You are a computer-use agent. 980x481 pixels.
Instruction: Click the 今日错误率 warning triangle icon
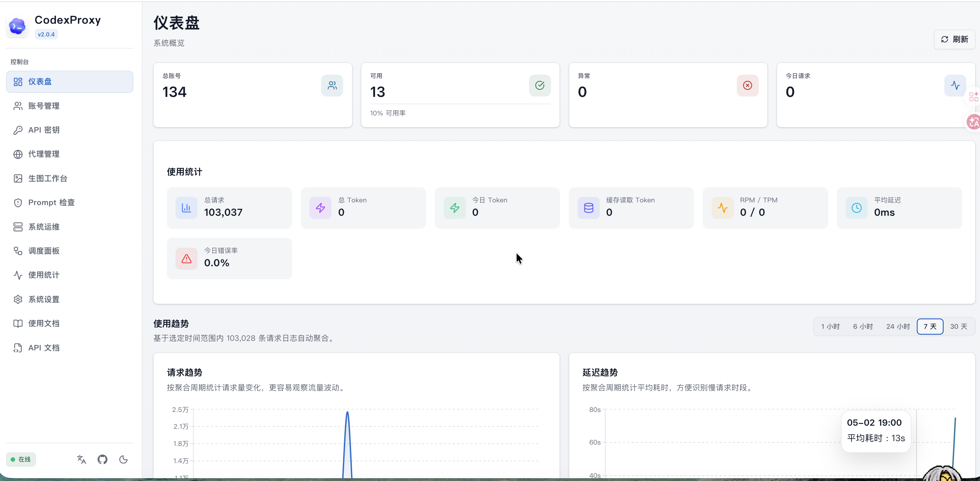pos(187,259)
